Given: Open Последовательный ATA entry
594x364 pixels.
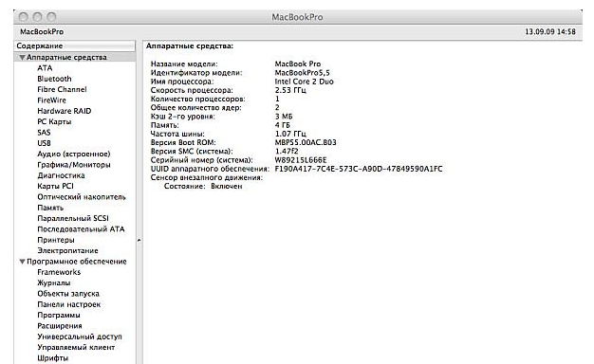Looking at the screenshot, I should pos(81,229).
